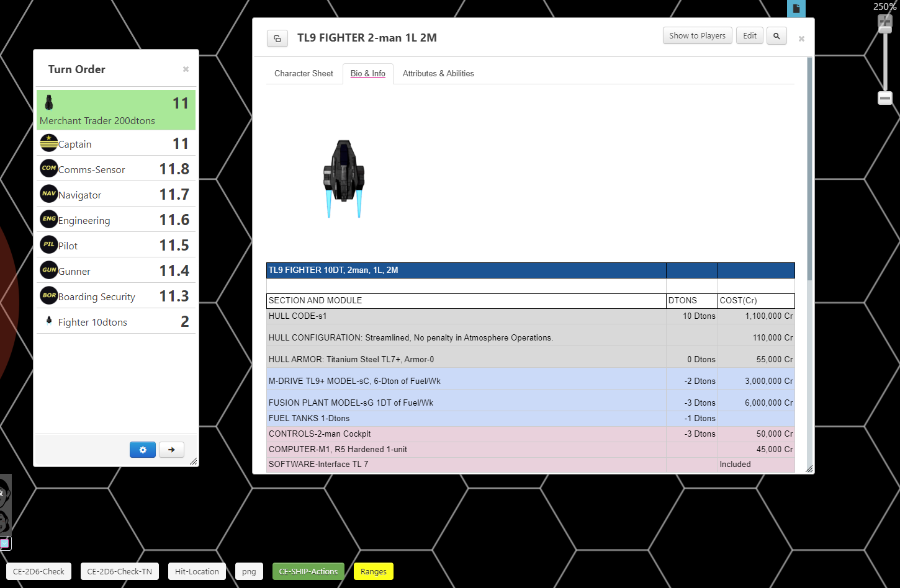This screenshot has width=900, height=588.
Task: Open the Attributes & Abilities tab
Action: pyautogui.click(x=438, y=73)
